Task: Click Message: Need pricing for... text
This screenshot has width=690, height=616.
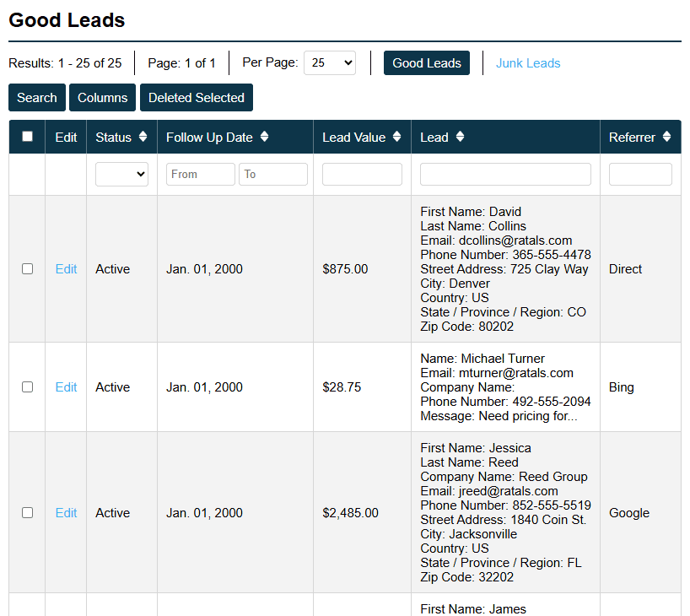Action: [499, 416]
